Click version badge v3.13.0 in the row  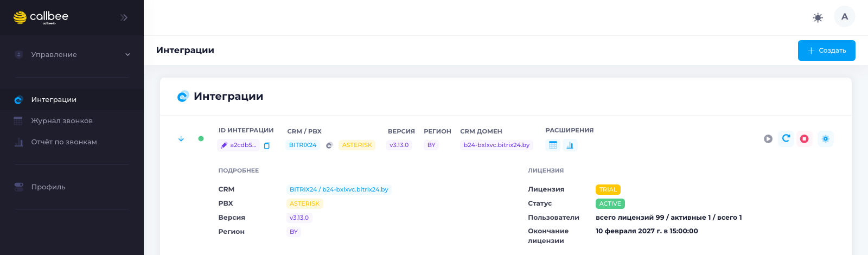(399, 145)
